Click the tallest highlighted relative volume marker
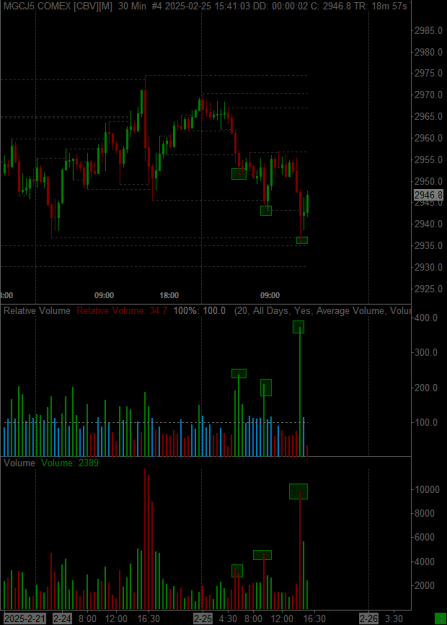This screenshot has width=447, height=625. (299, 327)
